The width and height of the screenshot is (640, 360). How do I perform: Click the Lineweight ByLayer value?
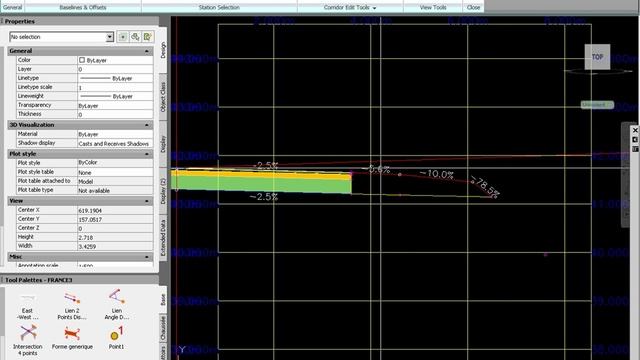click(115, 96)
